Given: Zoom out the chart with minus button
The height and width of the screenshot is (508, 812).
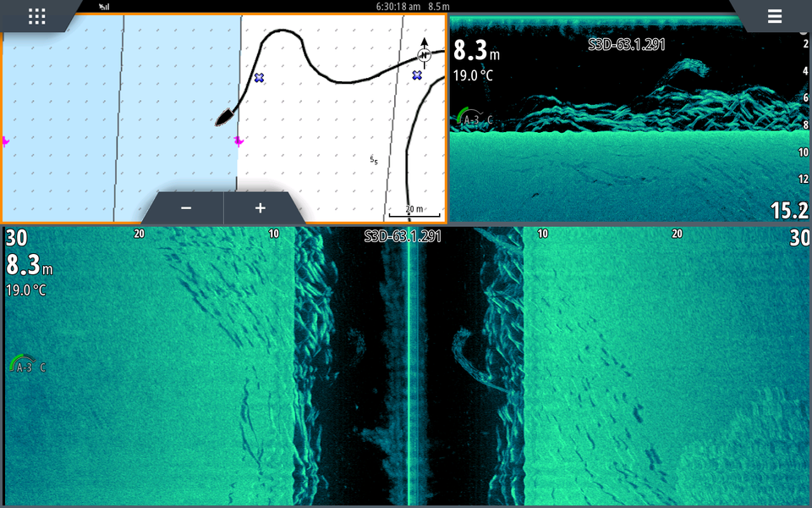Looking at the screenshot, I should (x=186, y=208).
